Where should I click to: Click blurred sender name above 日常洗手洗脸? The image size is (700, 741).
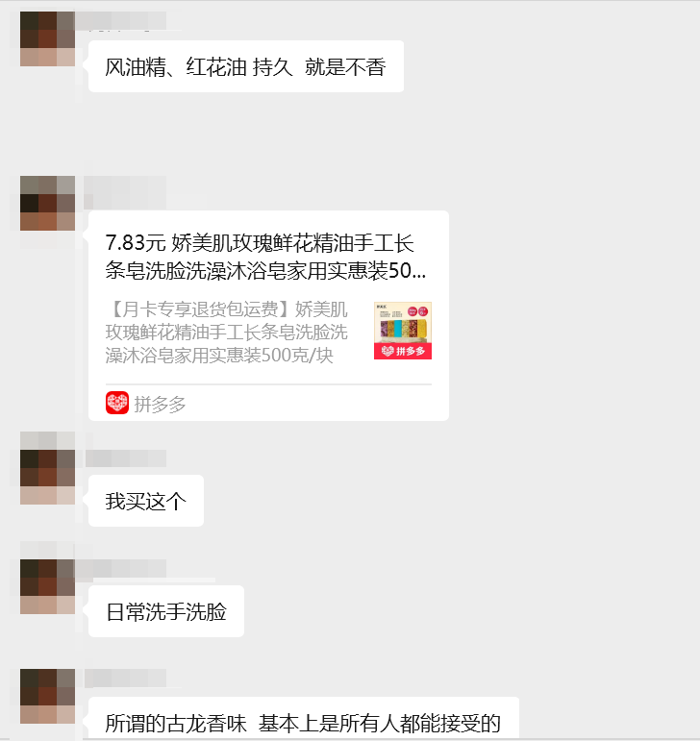(x=121, y=569)
